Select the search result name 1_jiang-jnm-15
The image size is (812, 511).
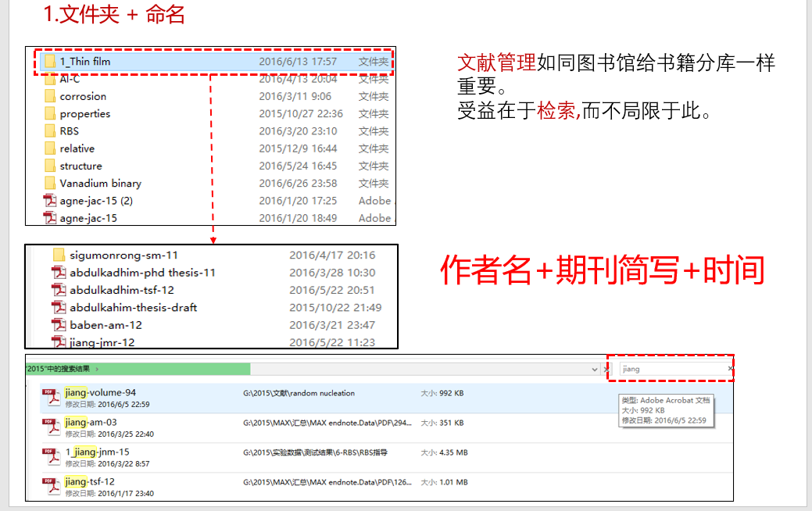click(97, 452)
